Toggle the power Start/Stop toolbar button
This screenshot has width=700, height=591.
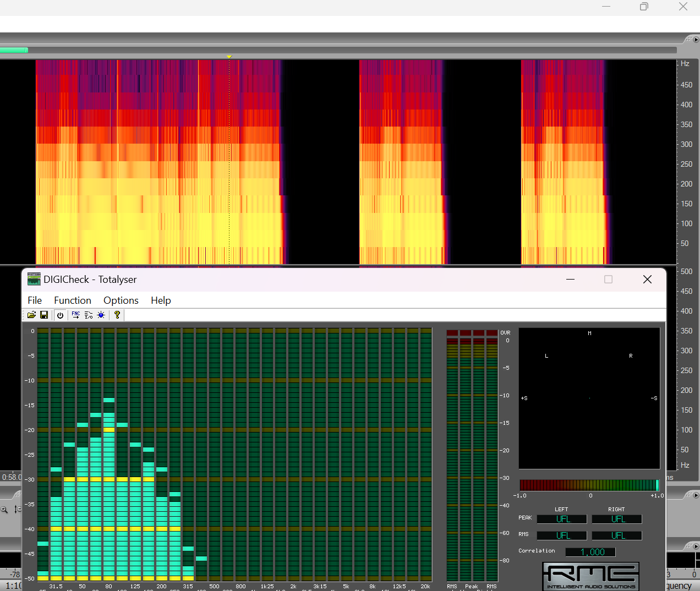[x=60, y=315]
